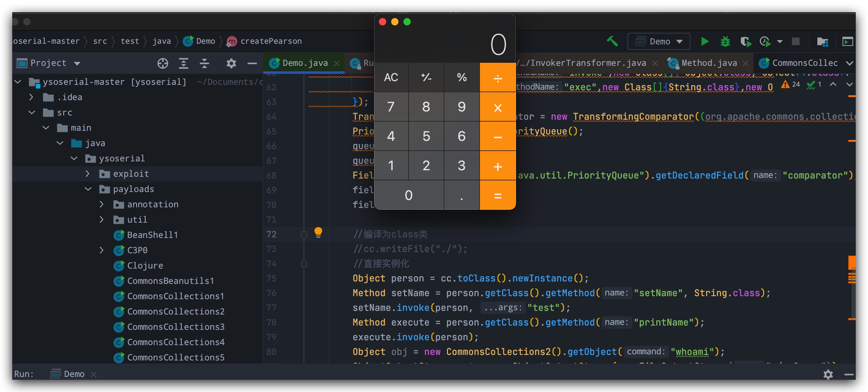Run the Demo configuration with play button
The image size is (868, 392).
(x=704, y=41)
